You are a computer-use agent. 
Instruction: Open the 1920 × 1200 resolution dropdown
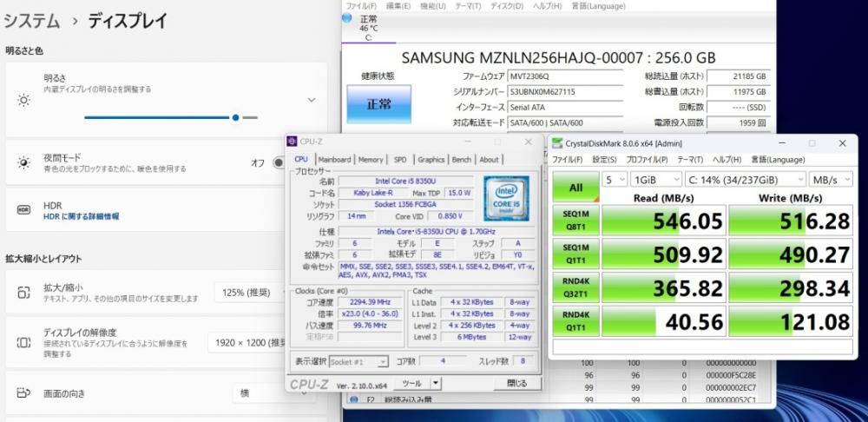248,343
